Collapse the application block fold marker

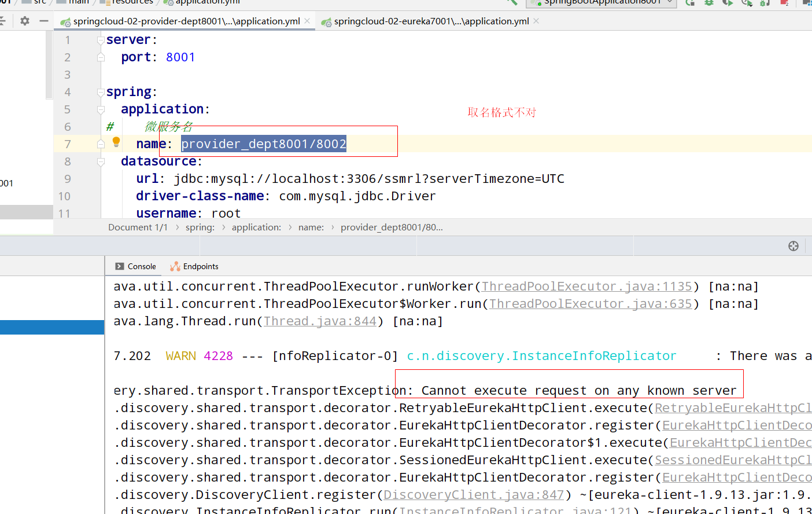pos(101,109)
